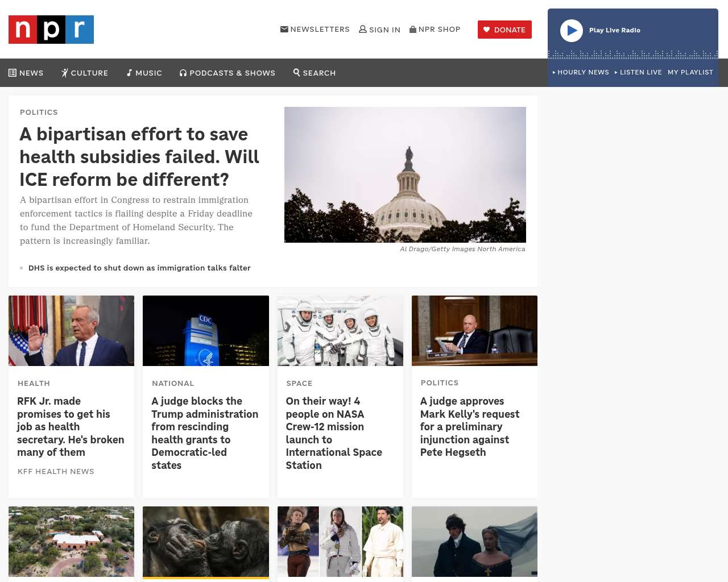The width and height of the screenshot is (728, 582).
Task: Open the figure skater collage thumbnail
Action: pos(340,542)
